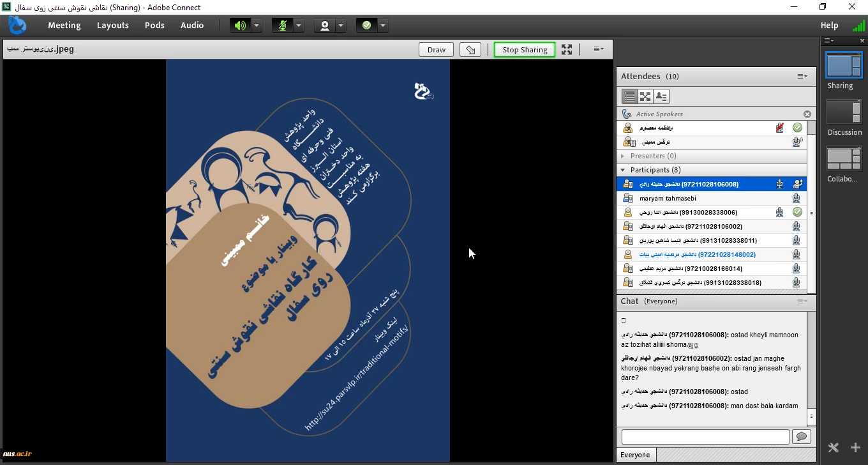Close the Active Speakers section

tap(807, 114)
